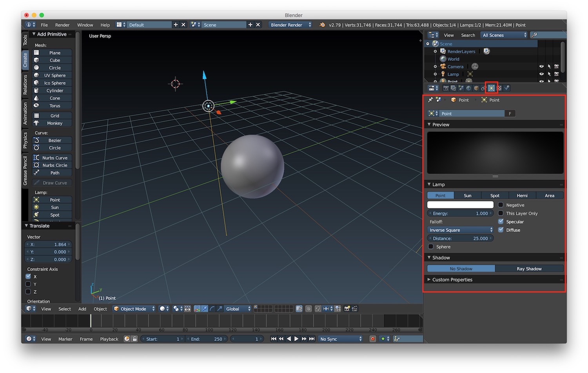Screen dimensions: 588x373
Task: Open the Physics properties tab icon
Action: coord(507,88)
